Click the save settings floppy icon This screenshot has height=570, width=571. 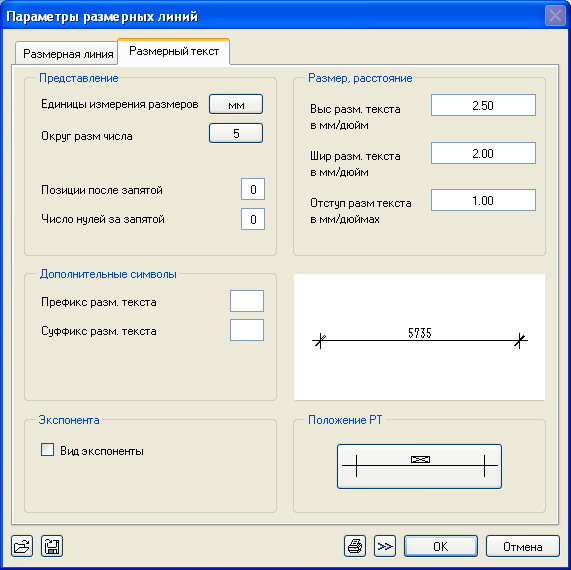(x=52, y=546)
